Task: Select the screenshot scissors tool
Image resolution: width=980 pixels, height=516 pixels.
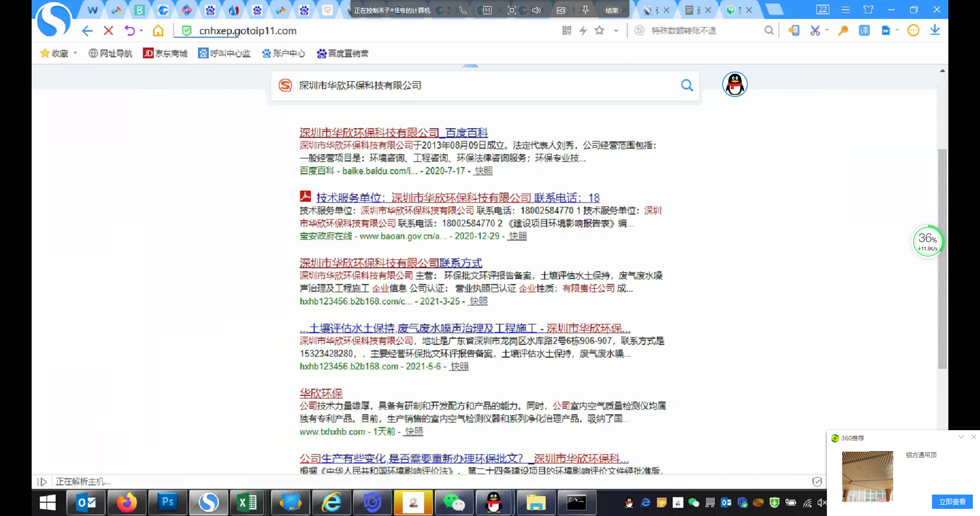Action: (815, 30)
